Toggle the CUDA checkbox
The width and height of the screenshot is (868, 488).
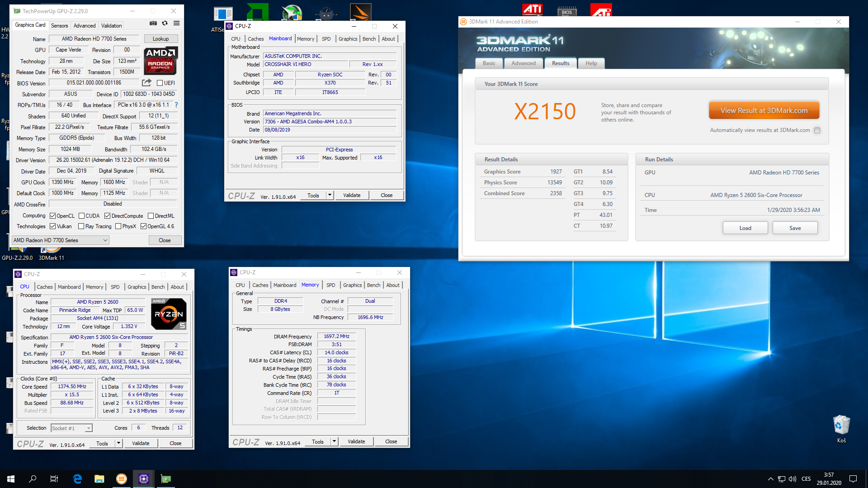click(81, 216)
